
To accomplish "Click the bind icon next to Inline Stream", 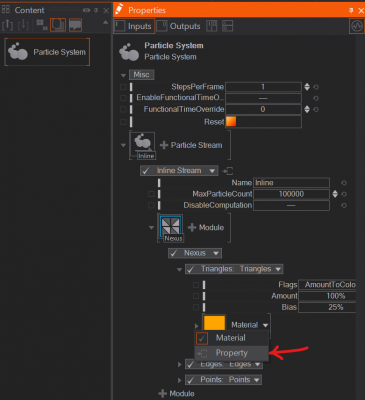I will (228, 171).
